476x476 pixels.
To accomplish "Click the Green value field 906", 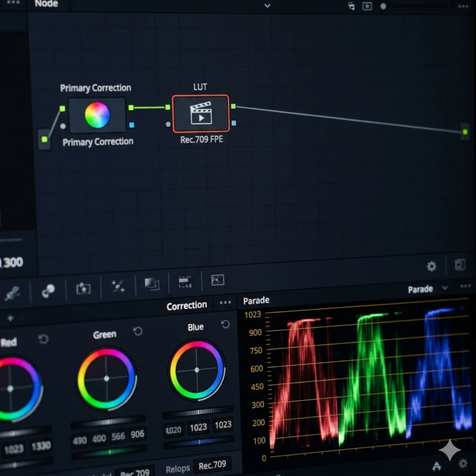I will (x=137, y=434).
